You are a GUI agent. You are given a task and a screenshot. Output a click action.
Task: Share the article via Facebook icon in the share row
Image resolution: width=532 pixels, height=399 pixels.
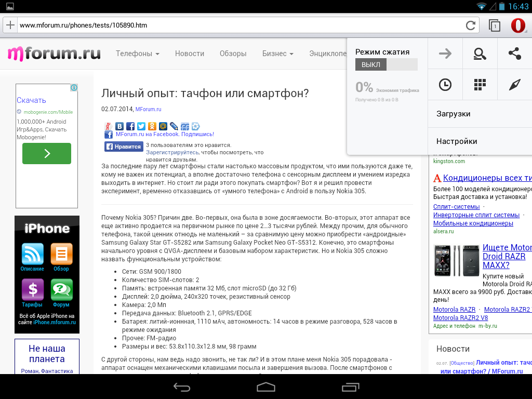[130, 126]
